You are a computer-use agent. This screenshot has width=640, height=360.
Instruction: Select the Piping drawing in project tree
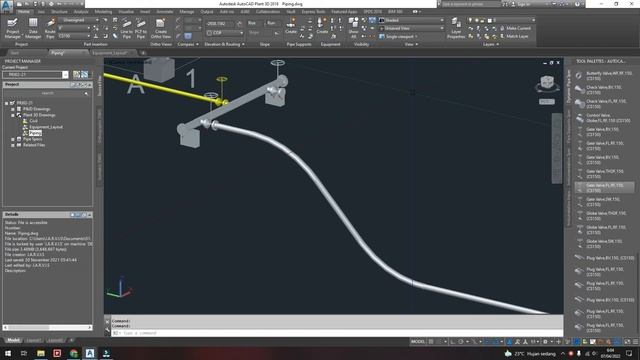pyautogui.click(x=35, y=133)
